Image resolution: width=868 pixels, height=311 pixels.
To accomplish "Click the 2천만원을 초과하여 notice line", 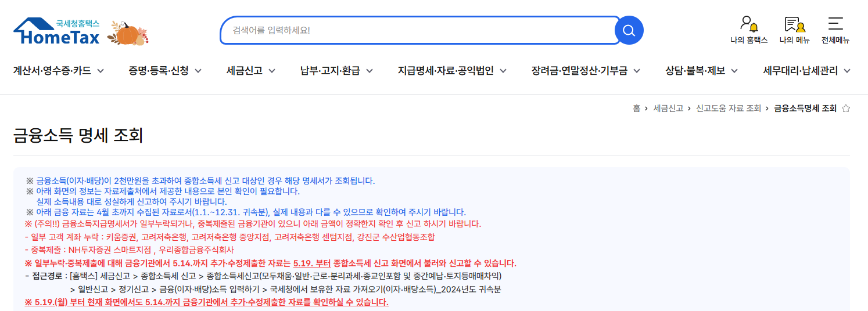I will (200, 180).
